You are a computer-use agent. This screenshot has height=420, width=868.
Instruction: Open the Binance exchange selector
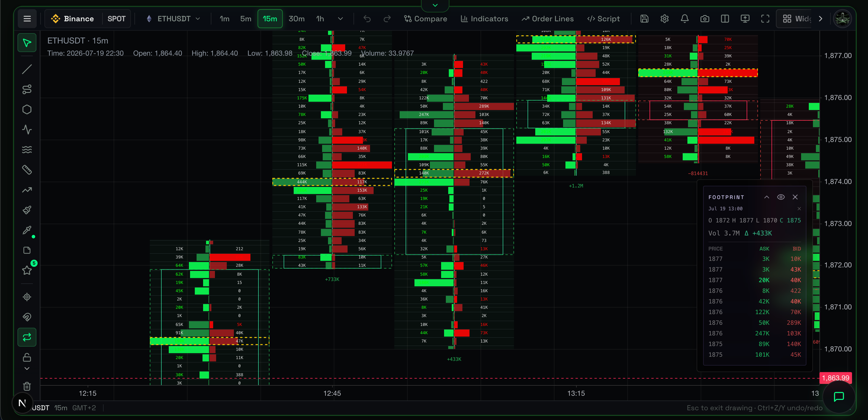click(x=73, y=19)
